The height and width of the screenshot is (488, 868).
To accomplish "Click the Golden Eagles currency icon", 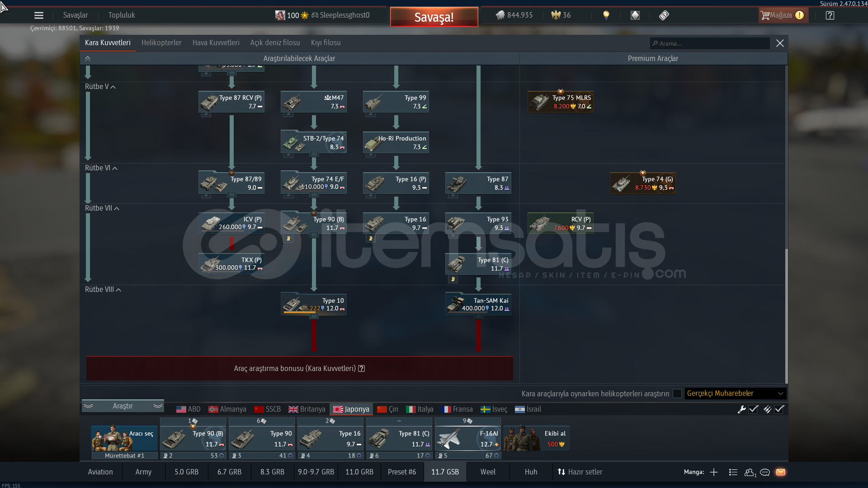I will click(556, 15).
